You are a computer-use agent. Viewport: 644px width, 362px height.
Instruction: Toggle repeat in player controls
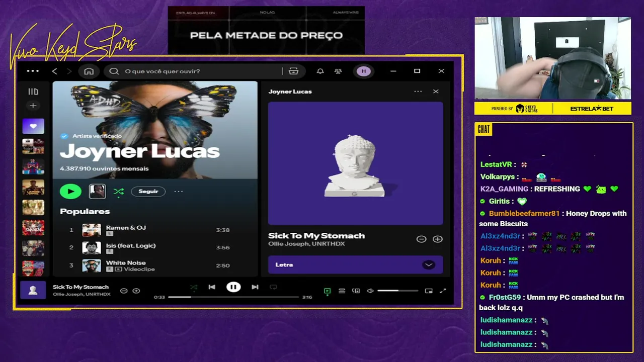273,287
